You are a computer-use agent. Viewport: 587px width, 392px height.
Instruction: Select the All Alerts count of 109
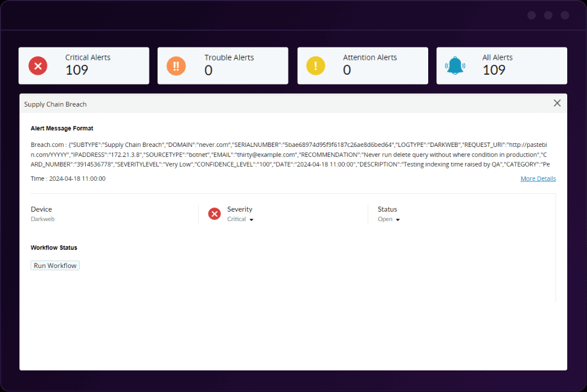[494, 70]
